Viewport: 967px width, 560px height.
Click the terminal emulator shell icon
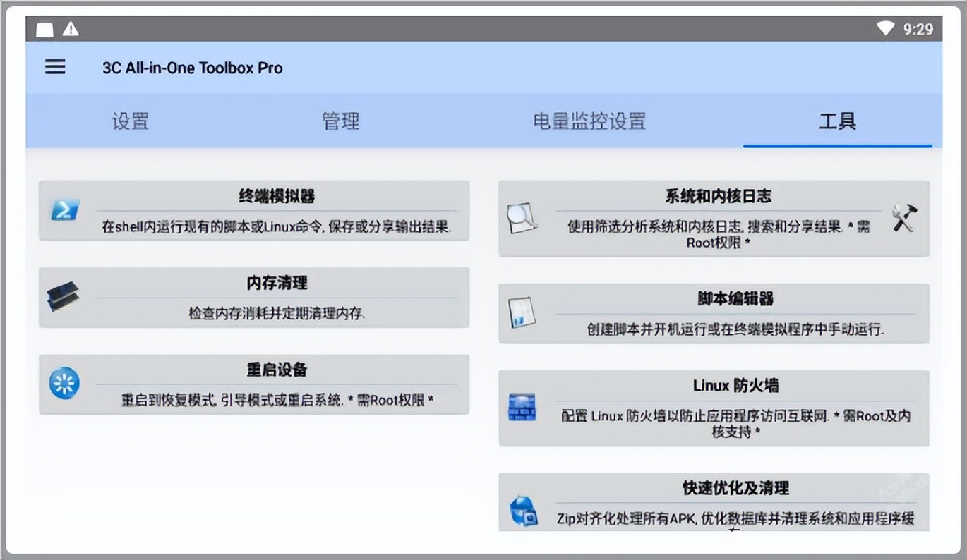65,210
